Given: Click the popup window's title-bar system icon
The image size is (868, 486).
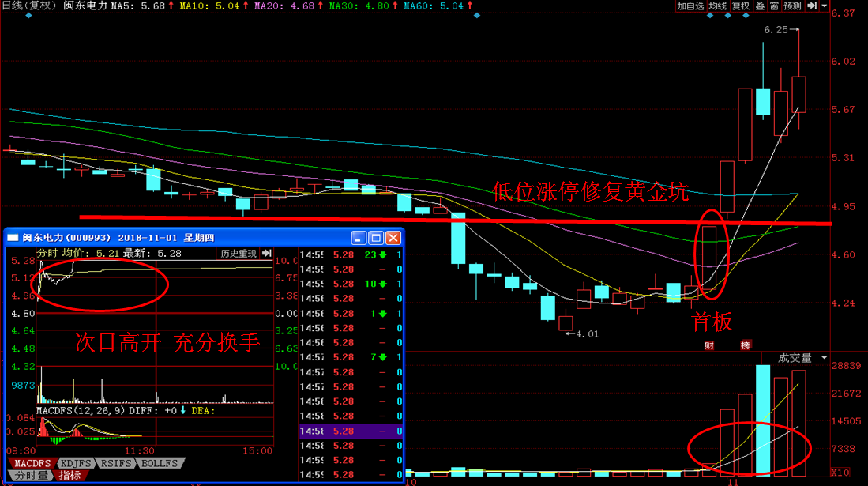Looking at the screenshot, I should (13, 238).
